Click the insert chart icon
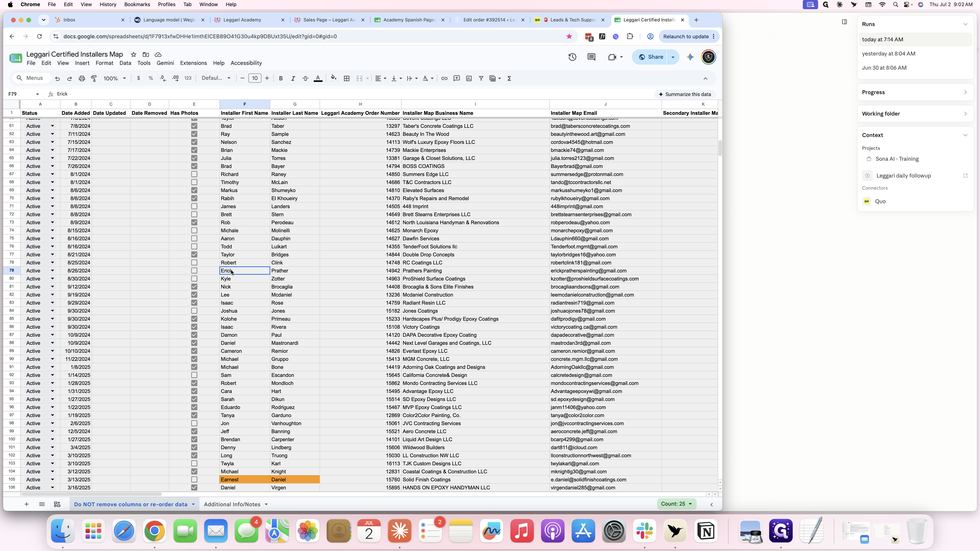Screen dimensions: 980x551 (x=469, y=78)
